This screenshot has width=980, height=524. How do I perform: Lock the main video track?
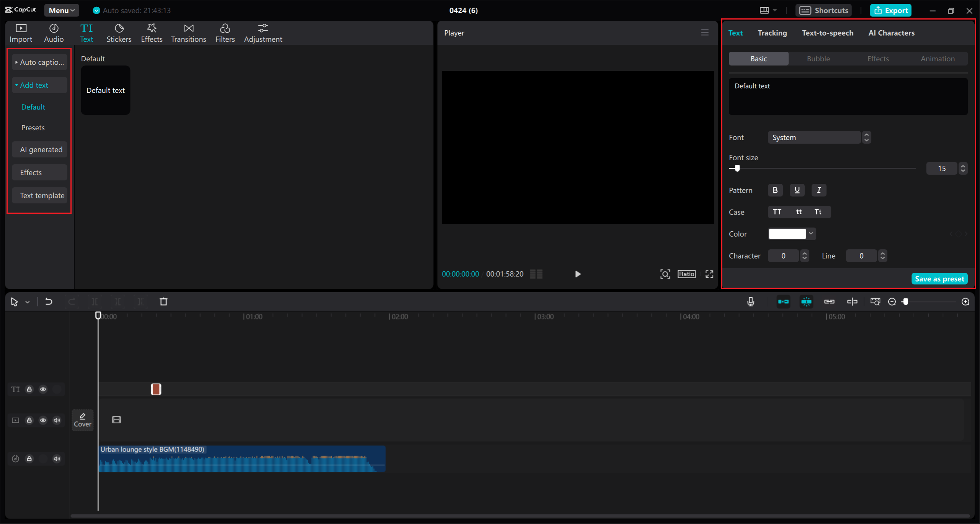tap(29, 420)
